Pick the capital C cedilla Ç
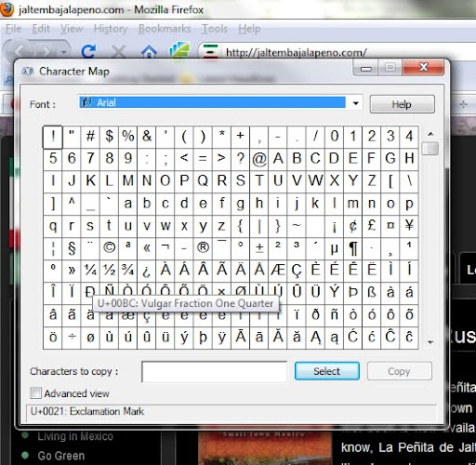The width and height of the screenshot is (476, 465). [x=297, y=271]
